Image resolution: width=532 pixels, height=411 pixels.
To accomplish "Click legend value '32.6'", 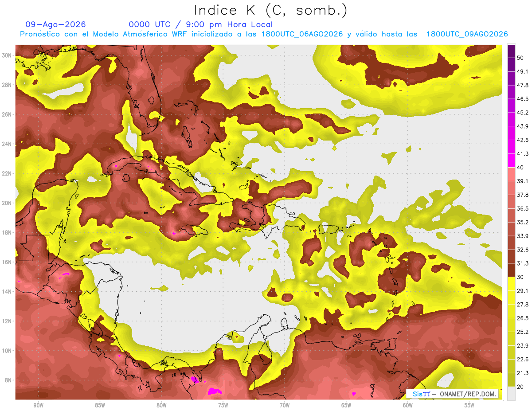I will 522,250.
